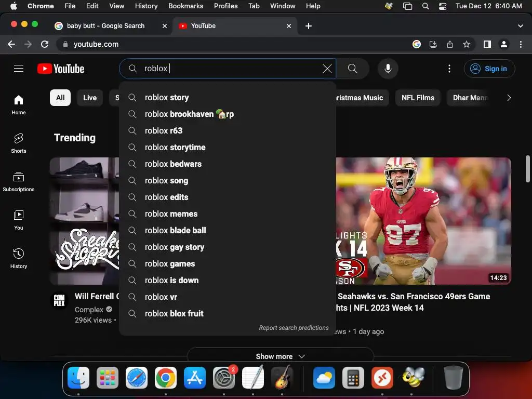Click the YouTube logo
This screenshot has height=399, width=532.
tap(61, 69)
